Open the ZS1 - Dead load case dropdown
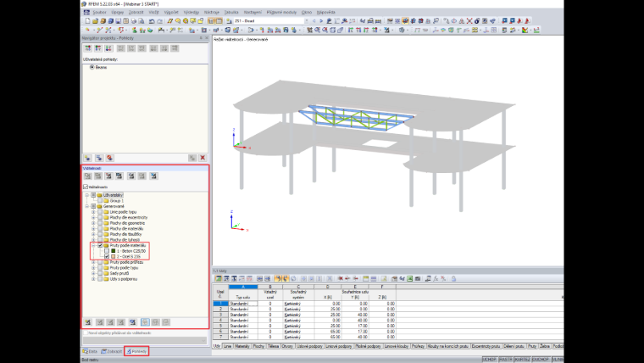 (x=307, y=21)
